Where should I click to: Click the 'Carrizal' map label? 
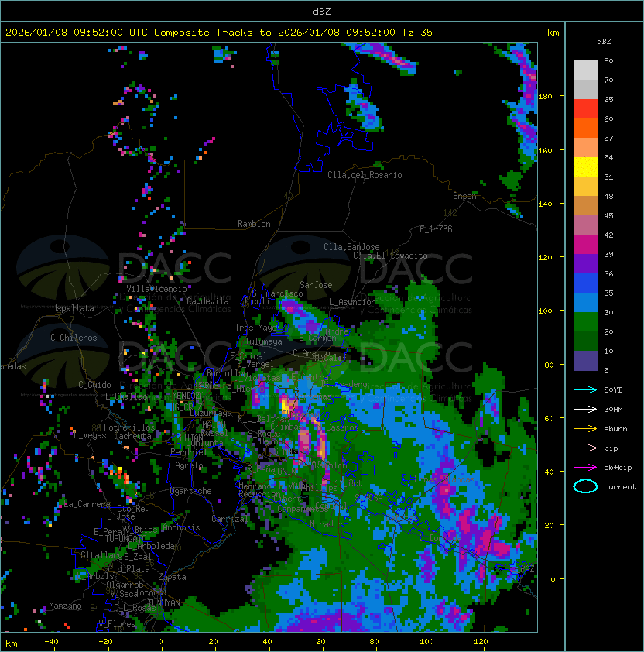[x=230, y=519]
